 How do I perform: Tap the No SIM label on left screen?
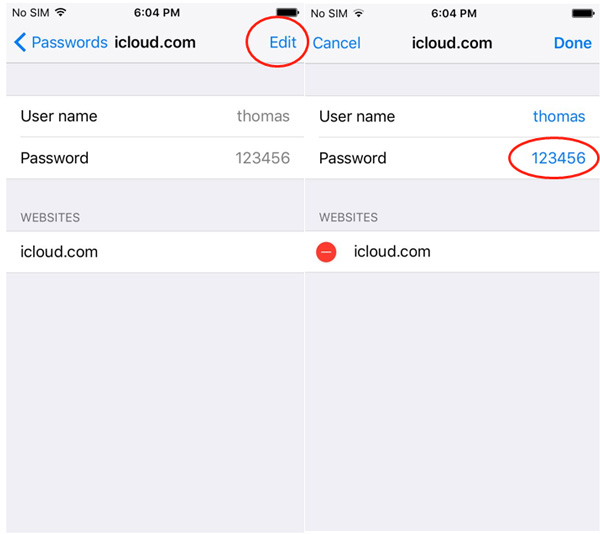[31, 12]
